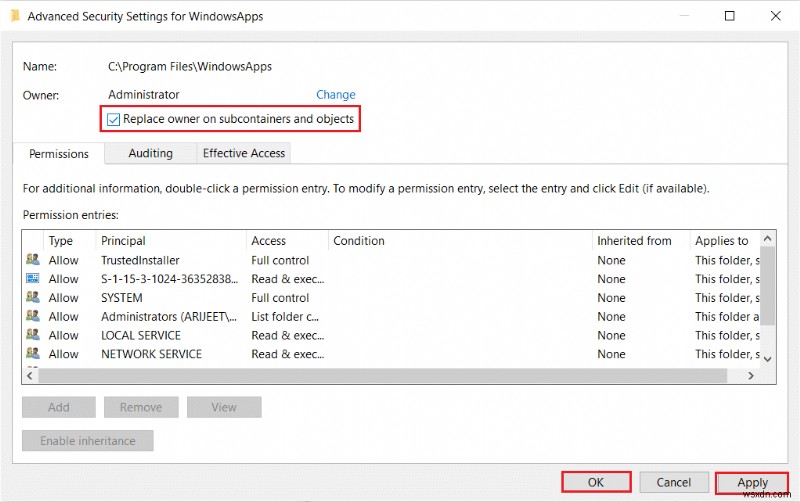Cancel the security settings dialog
The width and height of the screenshot is (800, 502).
pos(674,482)
